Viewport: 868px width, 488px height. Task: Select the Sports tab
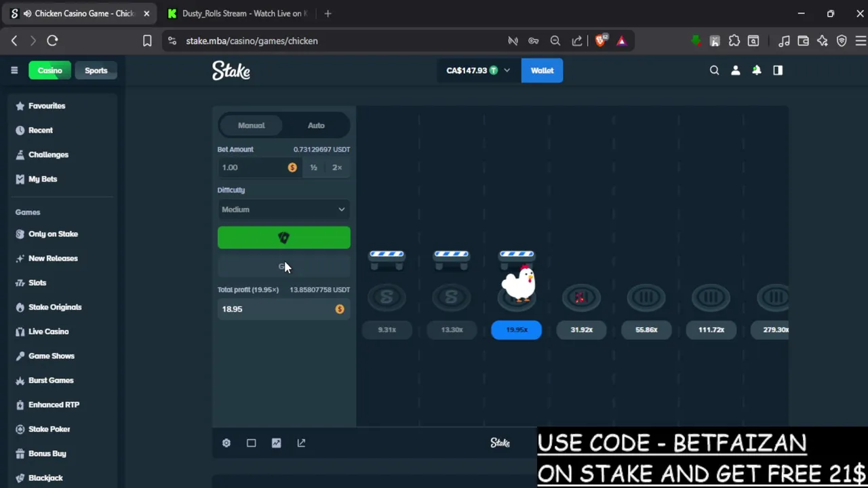coord(96,70)
